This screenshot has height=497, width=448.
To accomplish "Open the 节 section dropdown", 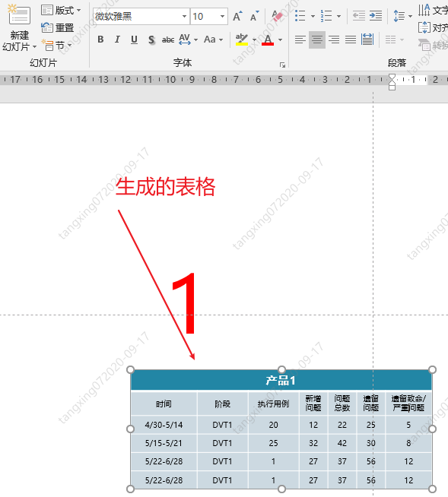I will tap(57, 46).
